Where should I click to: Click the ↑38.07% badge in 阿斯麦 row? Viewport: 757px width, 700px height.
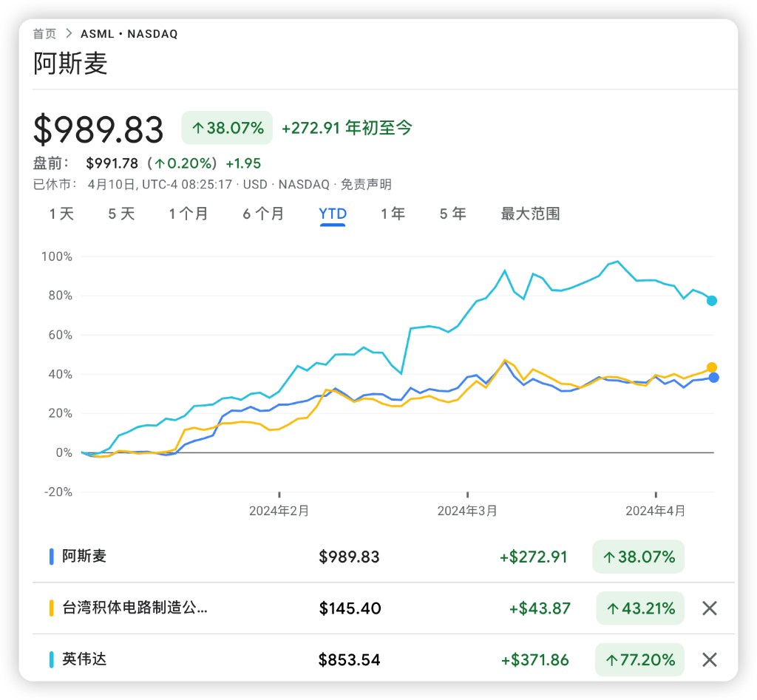638,557
